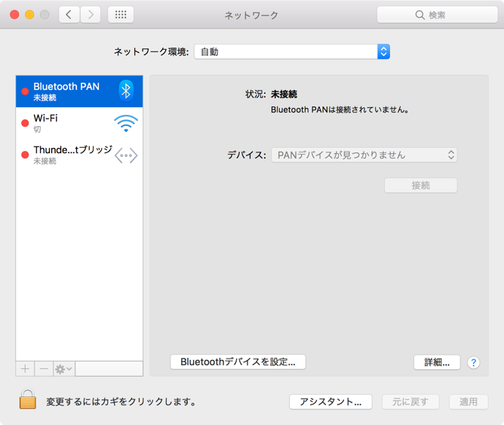Click the Bluetooth icon in sidebar
Image resolution: width=504 pixels, height=425 pixels.
coord(126,91)
